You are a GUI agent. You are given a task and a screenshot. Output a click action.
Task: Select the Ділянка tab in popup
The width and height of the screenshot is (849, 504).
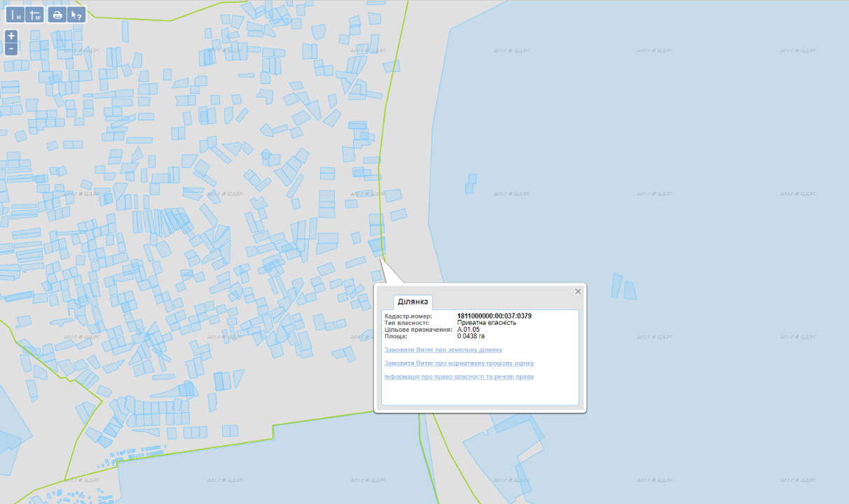(x=413, y=302)
